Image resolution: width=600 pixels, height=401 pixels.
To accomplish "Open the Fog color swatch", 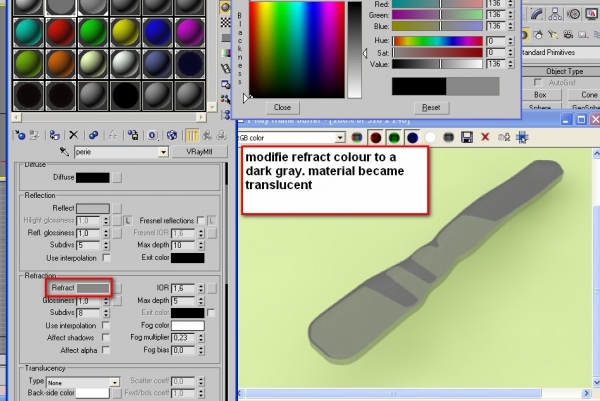I will pyautogui.click(x=188, y=325).
